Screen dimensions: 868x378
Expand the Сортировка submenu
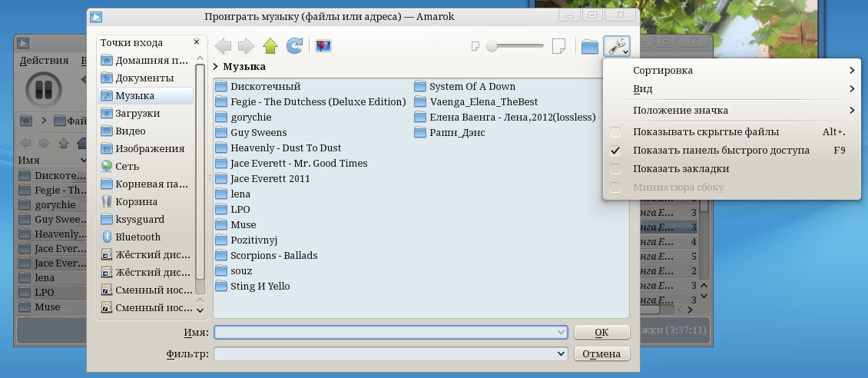732,70
